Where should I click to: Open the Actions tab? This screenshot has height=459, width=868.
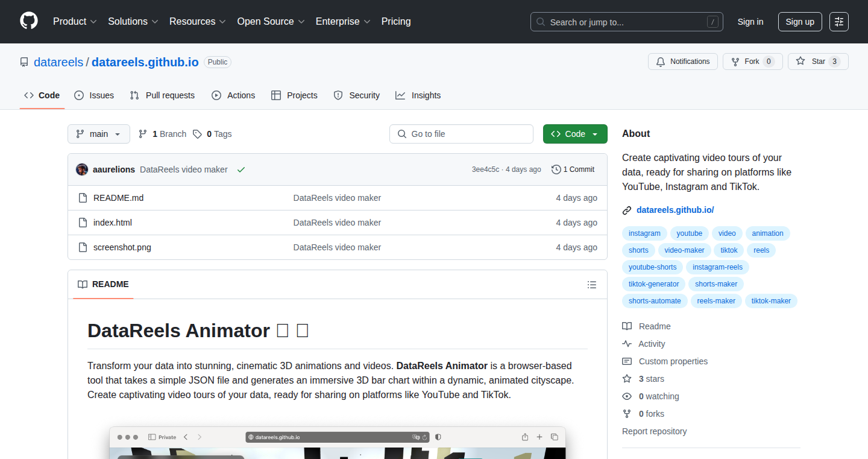click(233, 95)
